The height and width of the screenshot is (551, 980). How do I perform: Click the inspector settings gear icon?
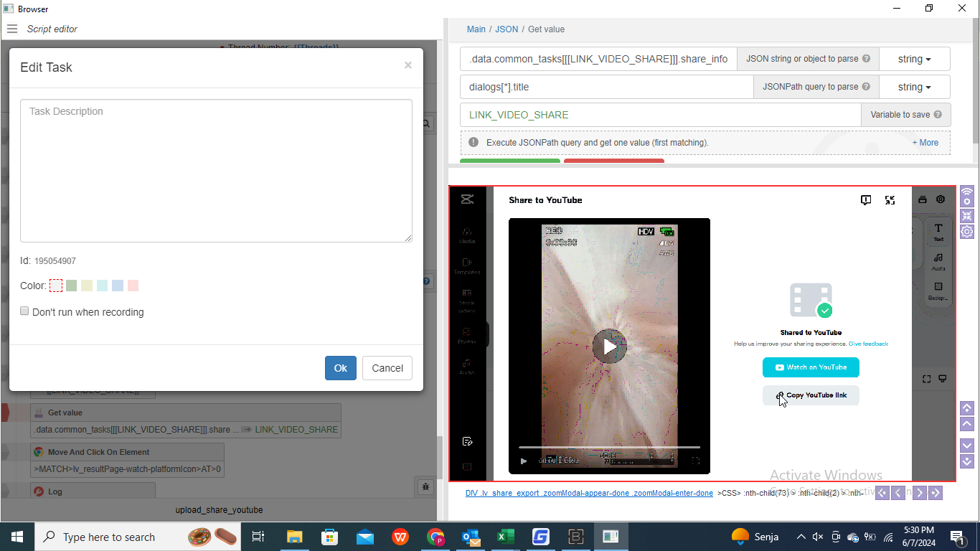coord(967,231)
